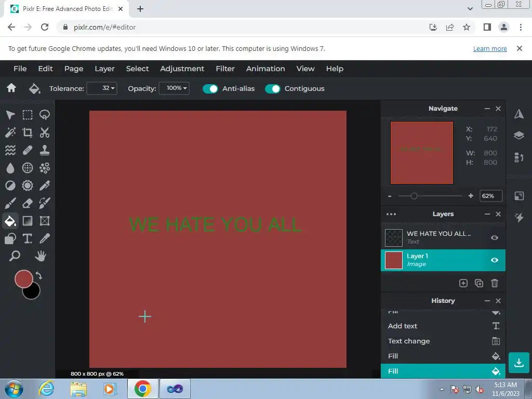Duplicate the selected layer
Screen dimensions: 532x399
coord(478,283)
